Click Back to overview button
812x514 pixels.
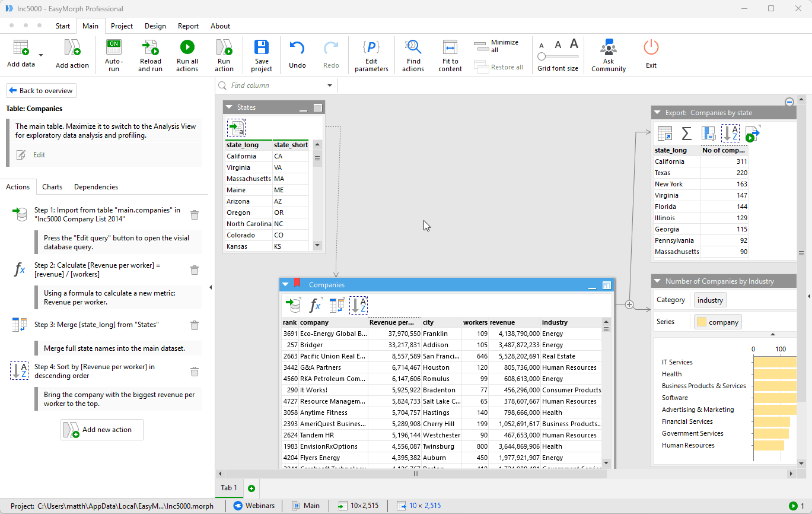pos(40,90)
